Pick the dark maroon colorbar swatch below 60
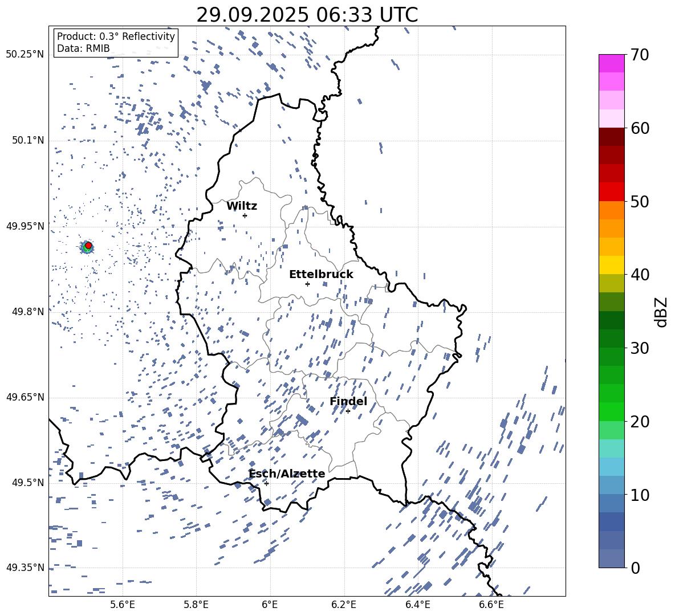Screen dimensions: 675x616 pos(611,137)
